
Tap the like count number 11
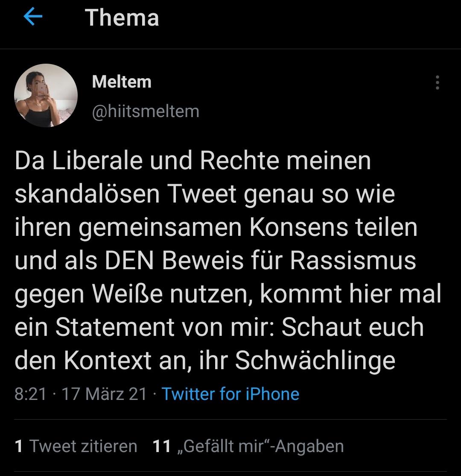click(162, 446)
